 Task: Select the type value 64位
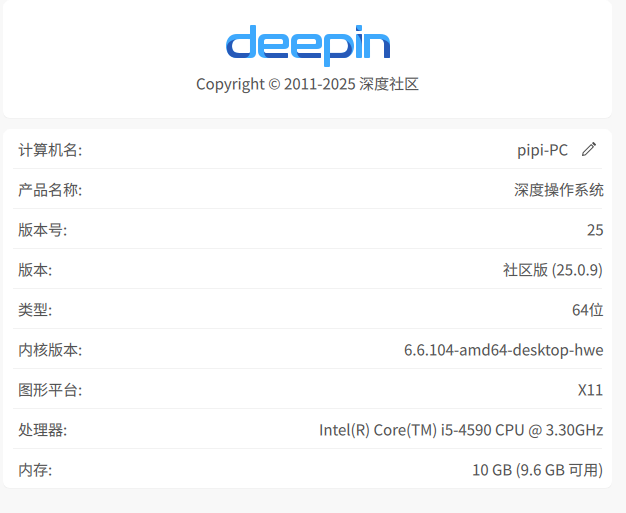click(x=588, y=310)
